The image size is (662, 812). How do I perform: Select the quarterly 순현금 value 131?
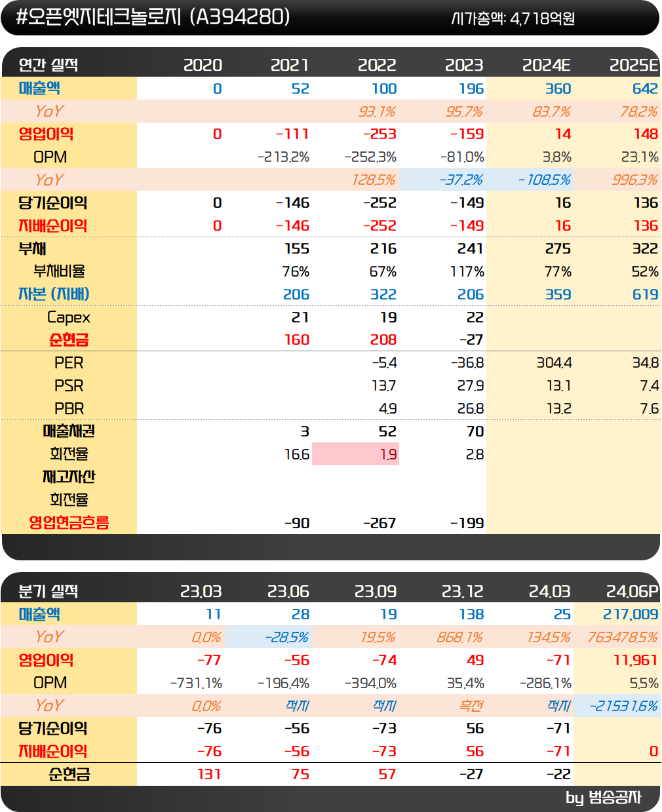tap(209, 774)
